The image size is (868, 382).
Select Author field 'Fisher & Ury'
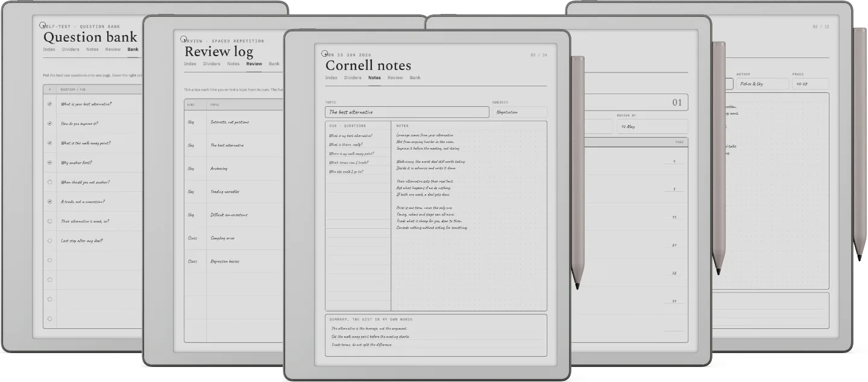coord(762,84)
